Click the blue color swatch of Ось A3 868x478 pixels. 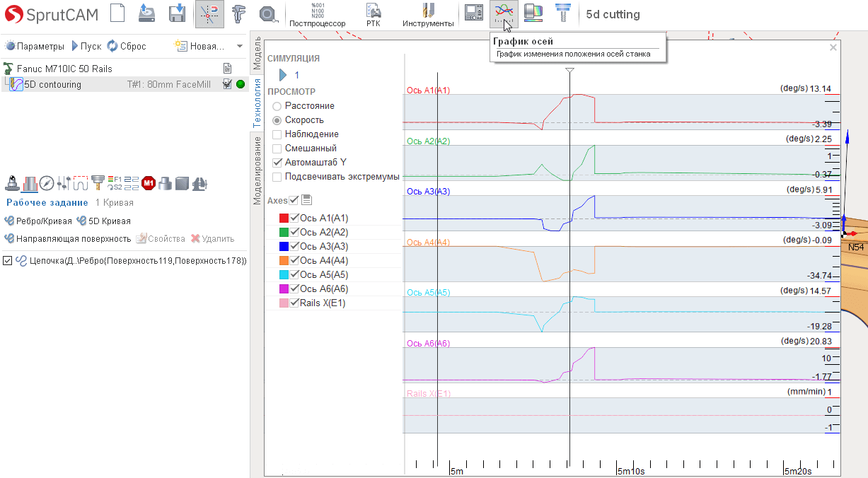(x=284, y=246)
